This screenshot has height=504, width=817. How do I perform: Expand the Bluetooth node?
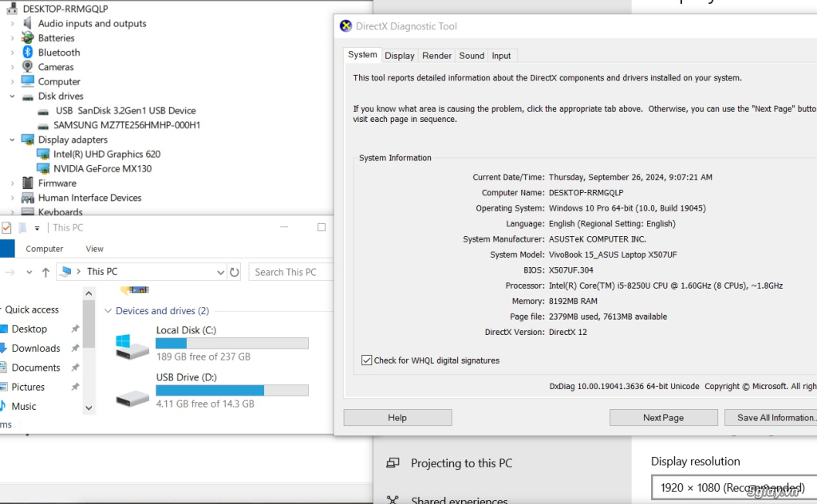(x=13, y=53)
